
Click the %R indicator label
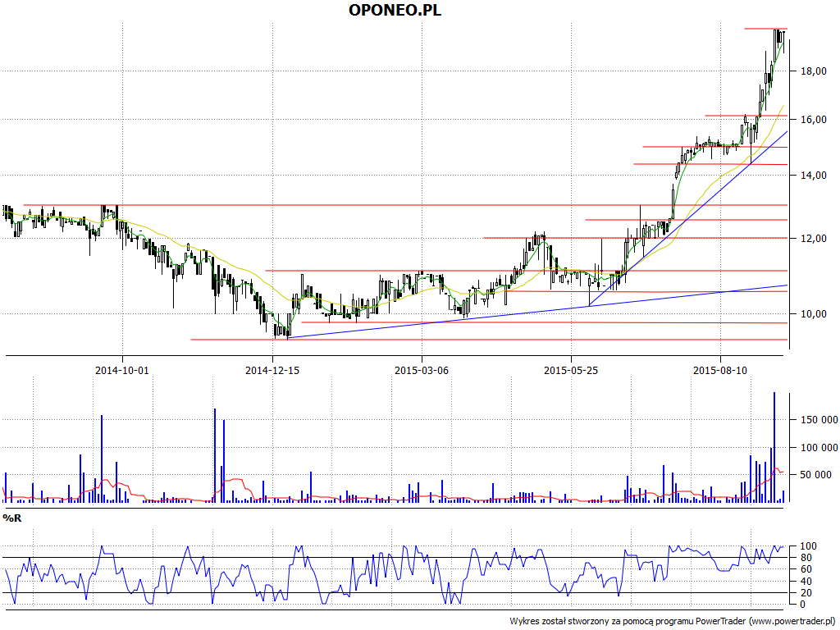coord(11,518)
